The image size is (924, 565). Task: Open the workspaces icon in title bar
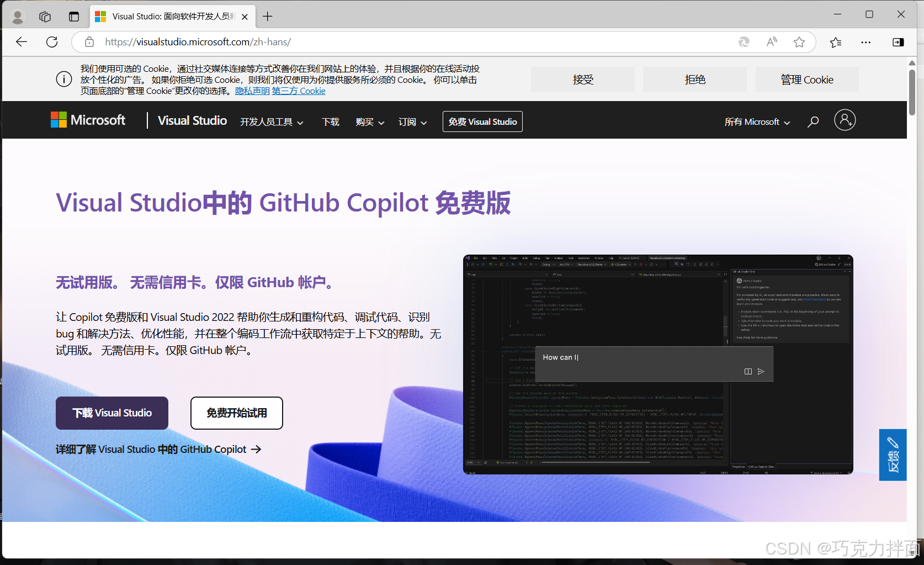pos(45,17)
